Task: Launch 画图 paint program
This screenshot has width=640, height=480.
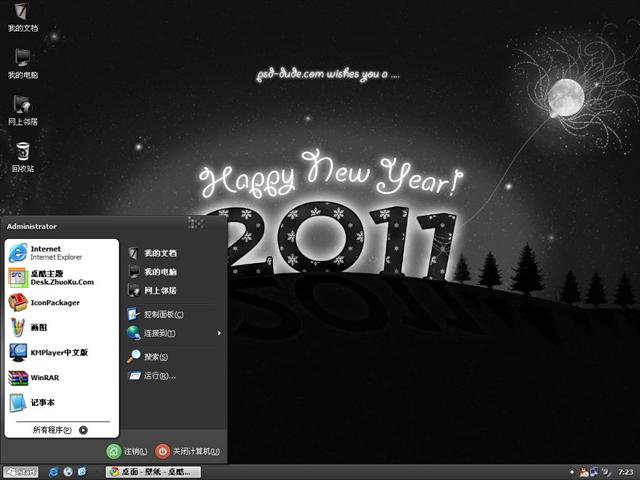Action: 62,327
